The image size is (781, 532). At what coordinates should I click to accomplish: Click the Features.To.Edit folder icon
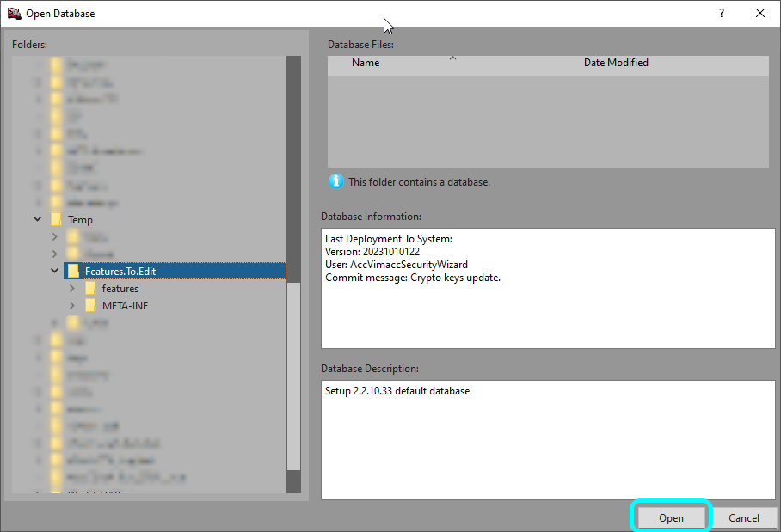click(x=73, y=272)
